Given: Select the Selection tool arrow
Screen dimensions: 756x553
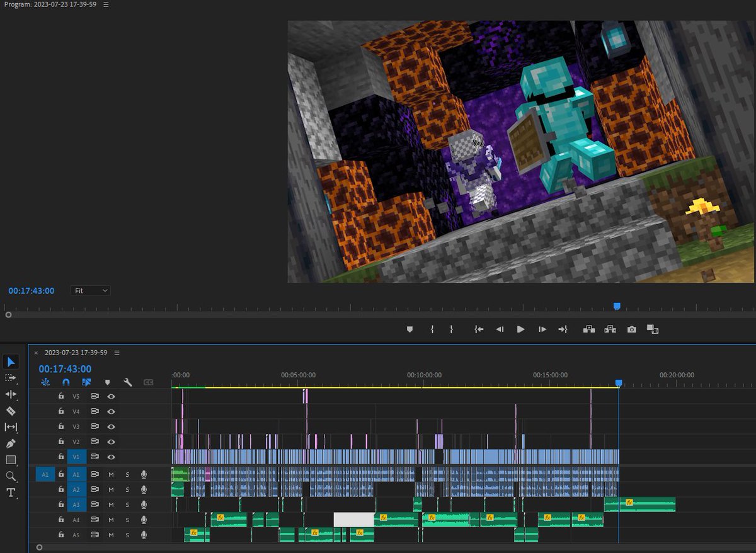Looking at the screenshot, I should point(11,362).
